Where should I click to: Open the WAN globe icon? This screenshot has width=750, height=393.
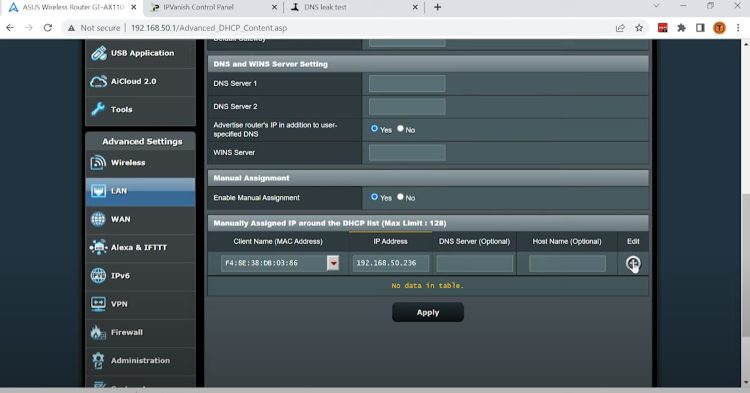99,219
